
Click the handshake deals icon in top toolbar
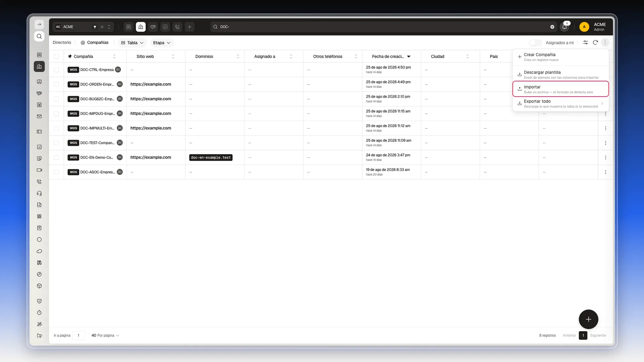click(153, 27)
